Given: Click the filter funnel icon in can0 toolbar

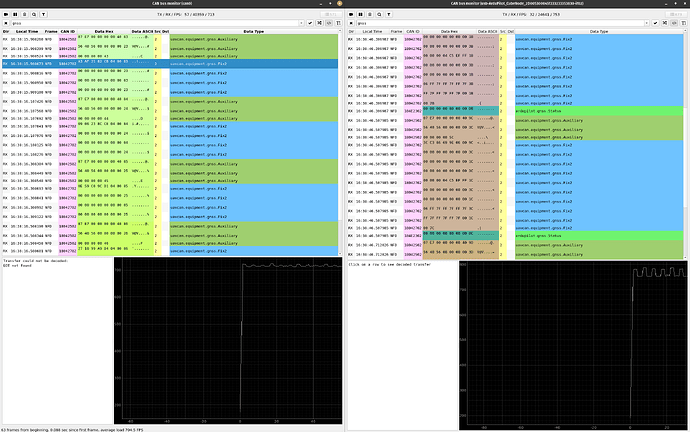Looking at the screenshot, I should click(43, 15).
